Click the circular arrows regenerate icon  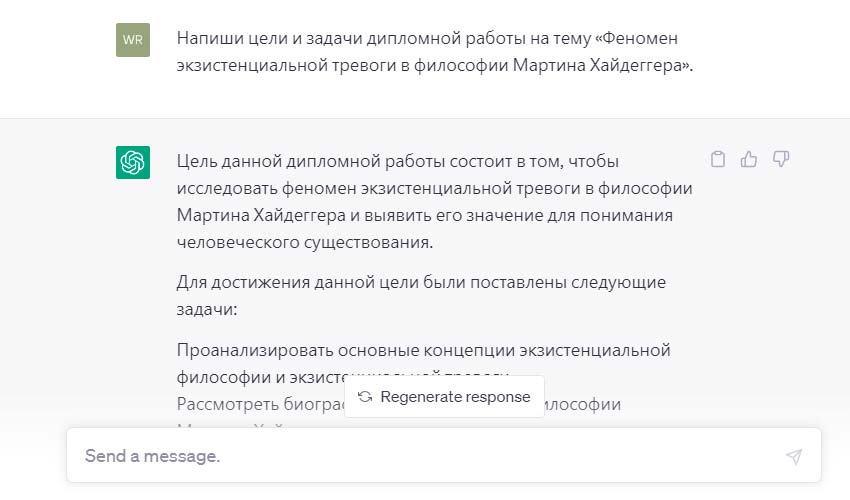[365, 396]
